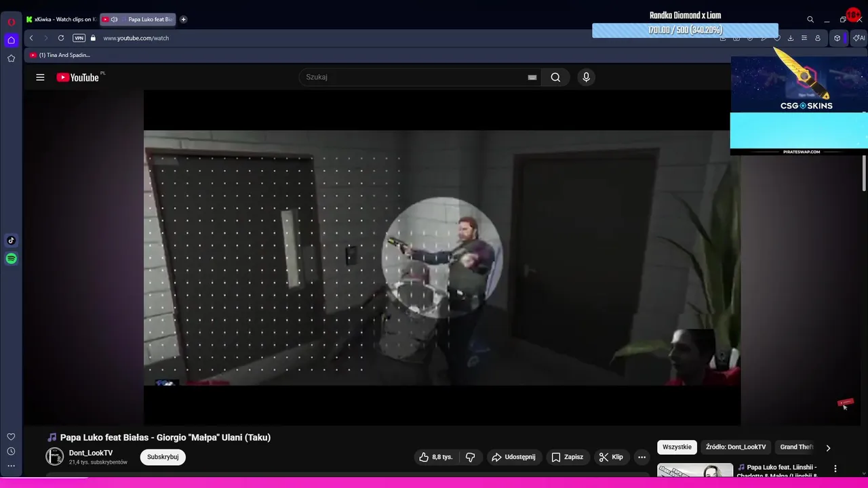Screen dimensions: 868x488
Task: Toggle the VPN badge in address bar
Action: 79,38
